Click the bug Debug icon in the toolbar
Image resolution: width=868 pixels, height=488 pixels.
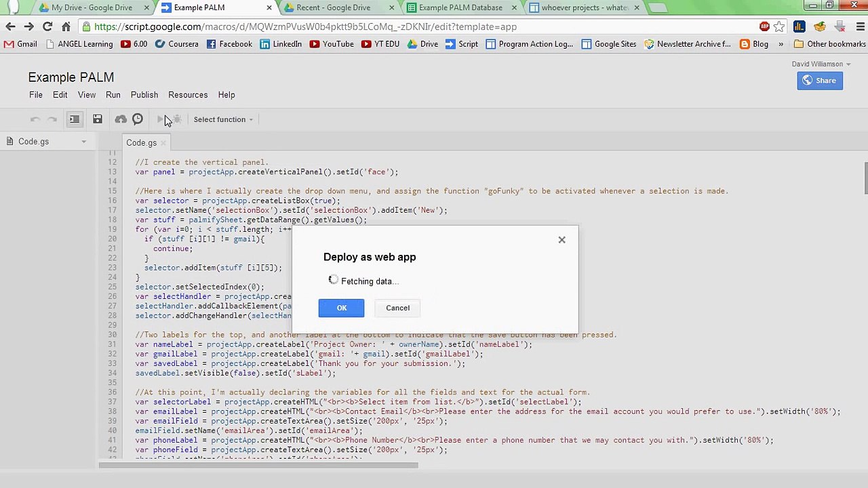coord(177,119)
